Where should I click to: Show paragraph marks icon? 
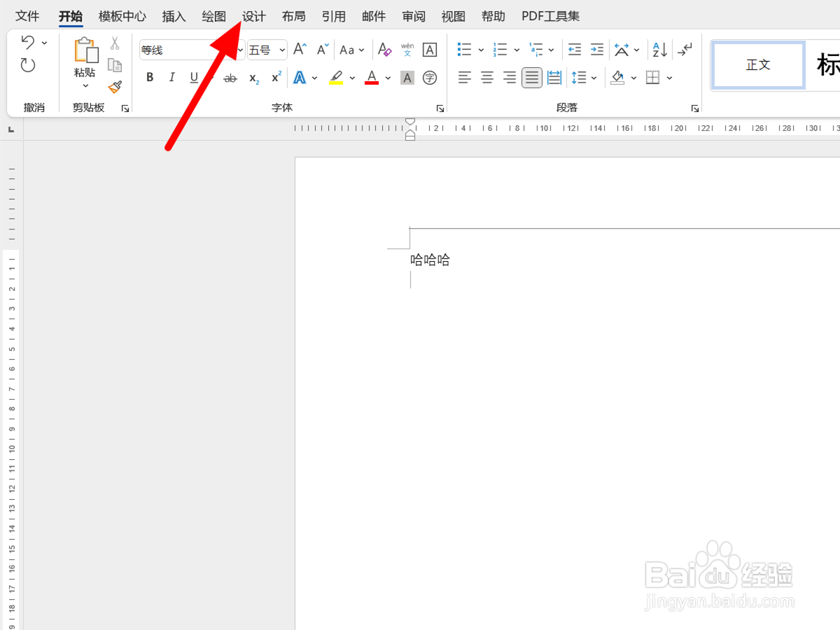tap(685, 50)
